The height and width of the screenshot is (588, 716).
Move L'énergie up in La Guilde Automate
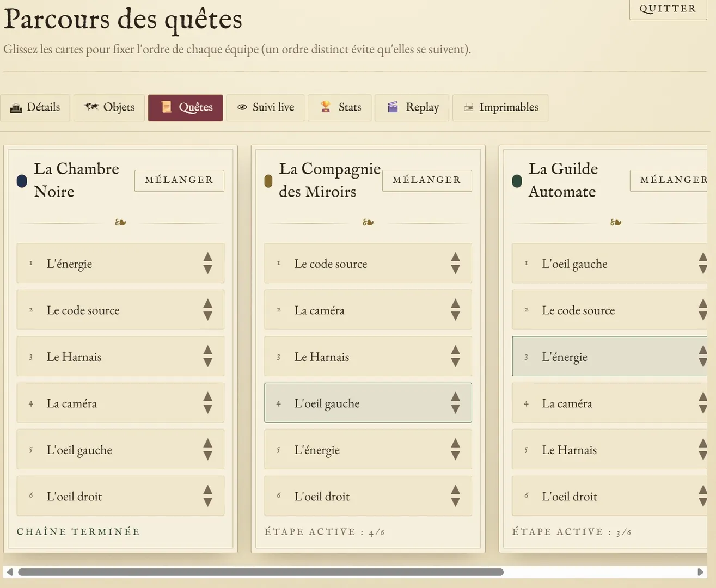pos(703,350)
